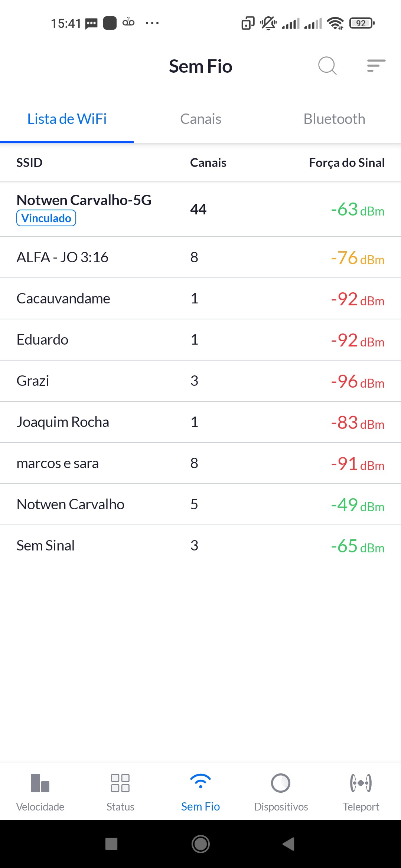Sort by Força do Sinal column header
Image resolution: width=401 pixels, height=868 pixels.
[x=346, y=163]
